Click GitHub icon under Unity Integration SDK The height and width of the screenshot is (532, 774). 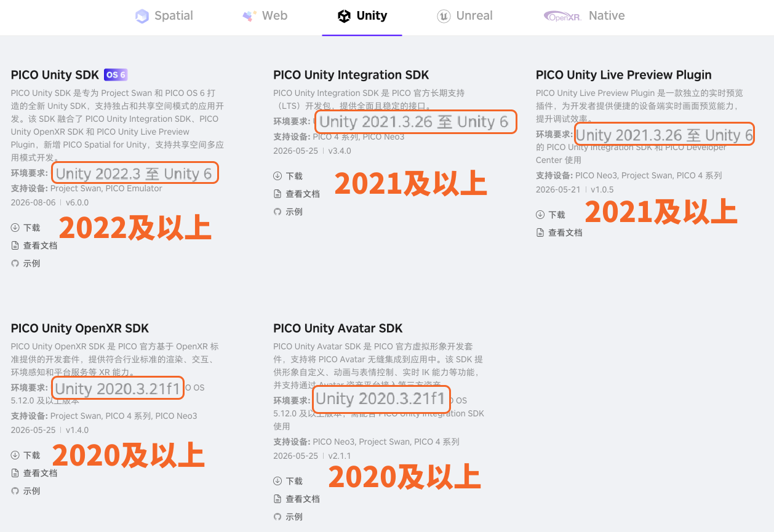(x=277, y=212)
